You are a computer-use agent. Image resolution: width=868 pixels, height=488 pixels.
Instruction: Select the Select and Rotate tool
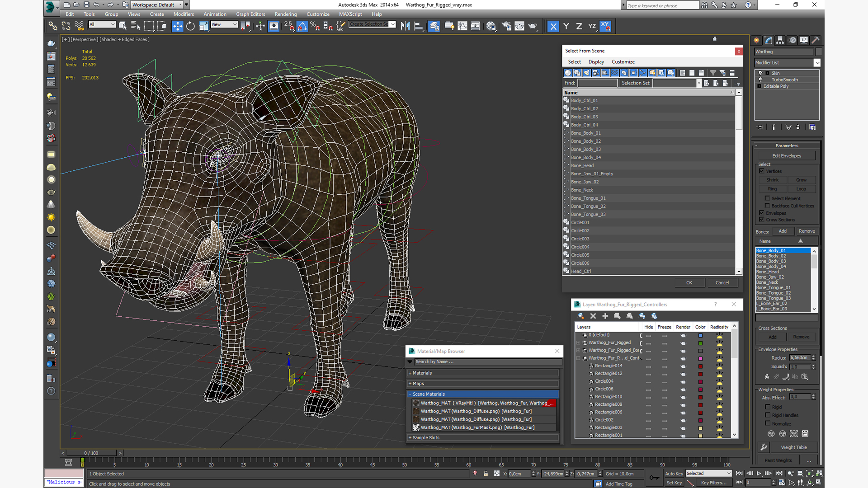click(x=191, y=26)
